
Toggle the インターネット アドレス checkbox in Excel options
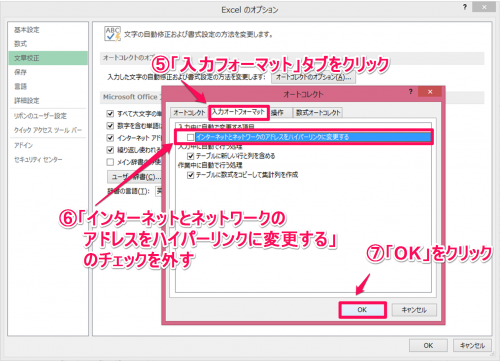(110, 138)
